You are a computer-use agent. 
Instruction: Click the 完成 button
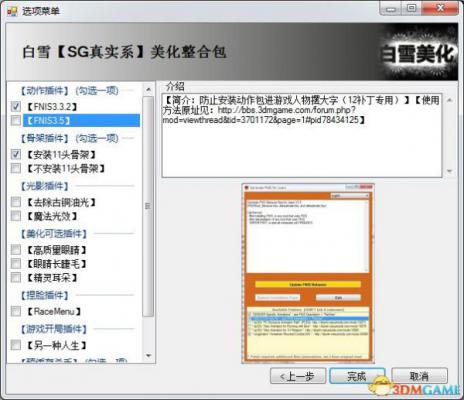coord(357,376)
